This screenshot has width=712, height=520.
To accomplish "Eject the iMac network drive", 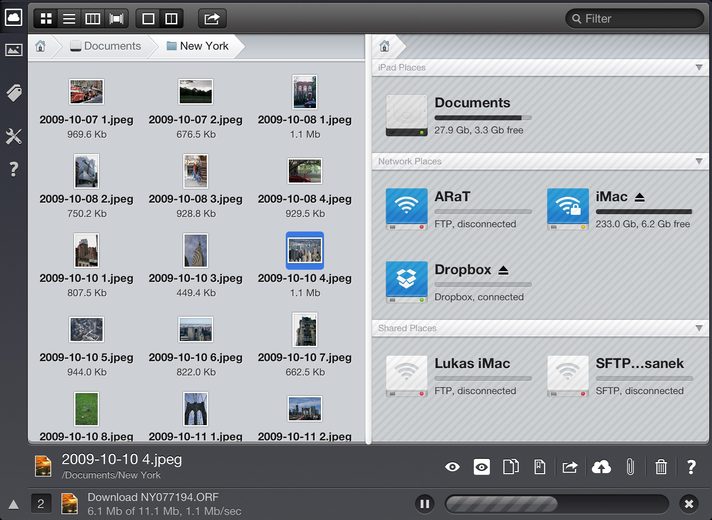I will point(640,197).
